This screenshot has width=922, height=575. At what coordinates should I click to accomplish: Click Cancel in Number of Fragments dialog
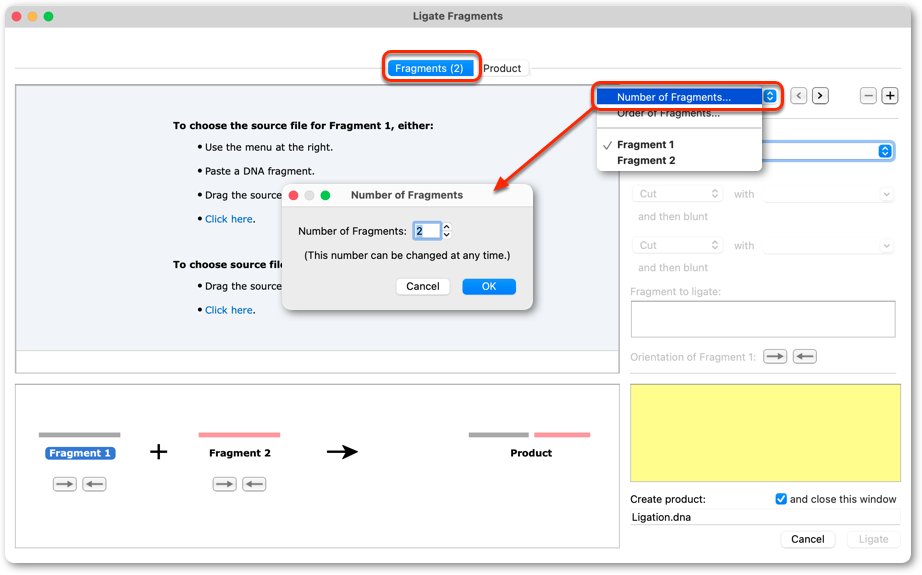pyautogui.click(x=423, y=286)
